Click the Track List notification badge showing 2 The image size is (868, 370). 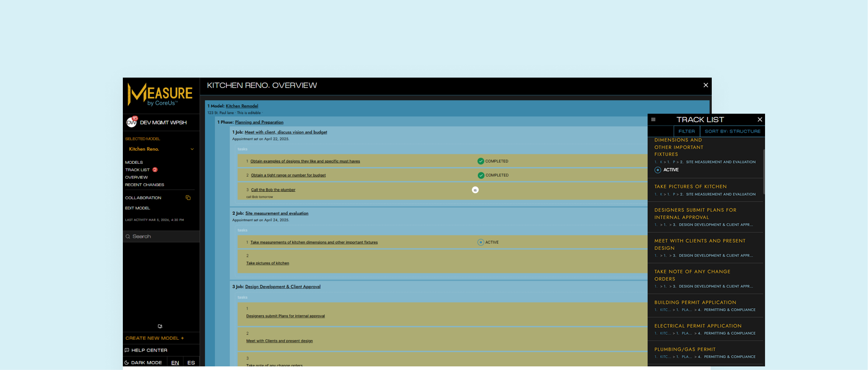(x=155, y=170)
